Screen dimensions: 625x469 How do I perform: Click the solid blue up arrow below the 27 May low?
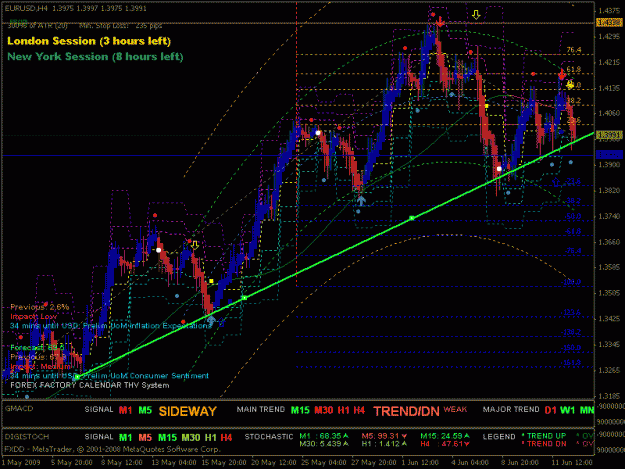(x=361, y=200)
